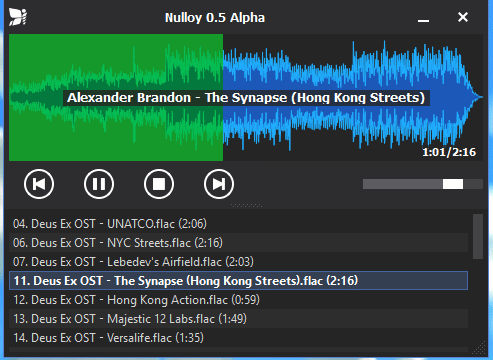493x360 pixels.
Task: Close the Nulloy player window
Action: click(463, 17)
